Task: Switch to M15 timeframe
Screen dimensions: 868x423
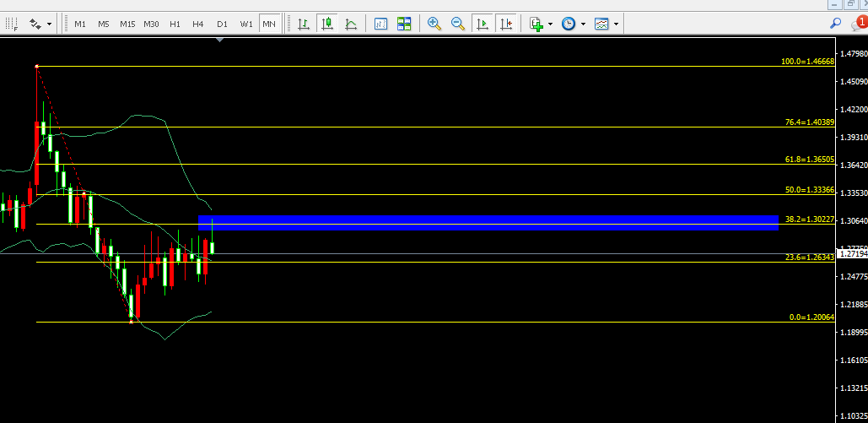Action: [x=127, y=24]
